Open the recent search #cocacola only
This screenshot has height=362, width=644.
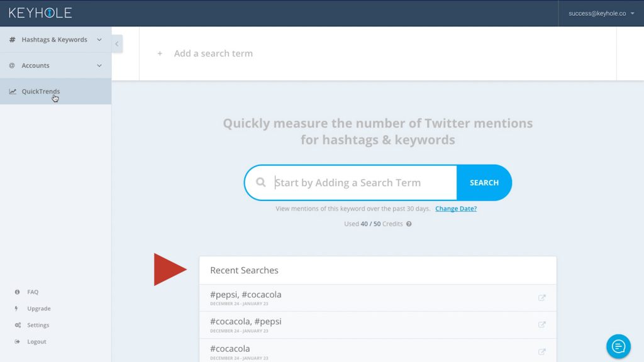(377, 351)
